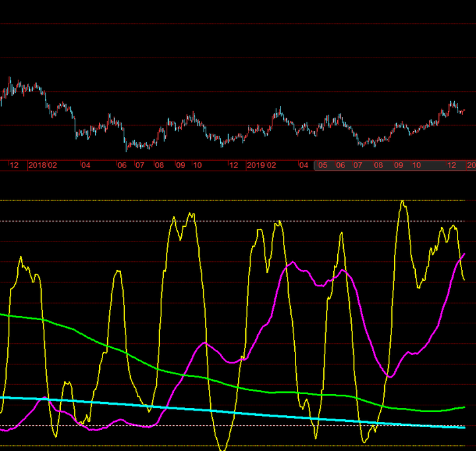Select month 02 label after 2019
The height and width of the screenshot is (451, 476).
click(272, 165)
